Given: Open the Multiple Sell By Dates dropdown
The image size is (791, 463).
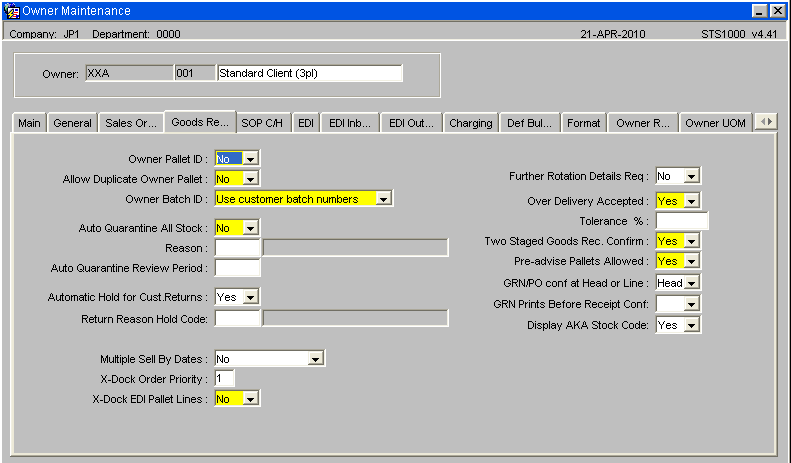Looking at the screenshot, I should pyautogui.click(x=315, y=359).
